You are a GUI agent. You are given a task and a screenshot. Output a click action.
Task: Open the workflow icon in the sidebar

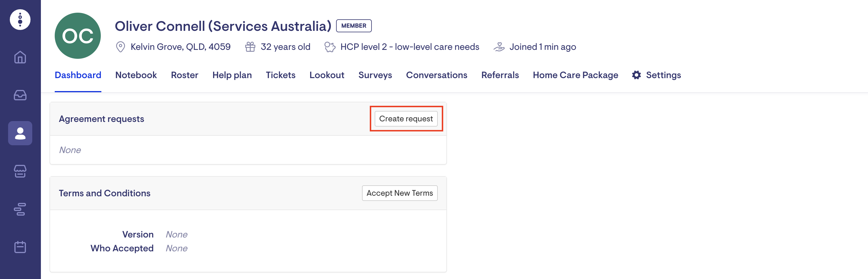click(x=20, y=209)
